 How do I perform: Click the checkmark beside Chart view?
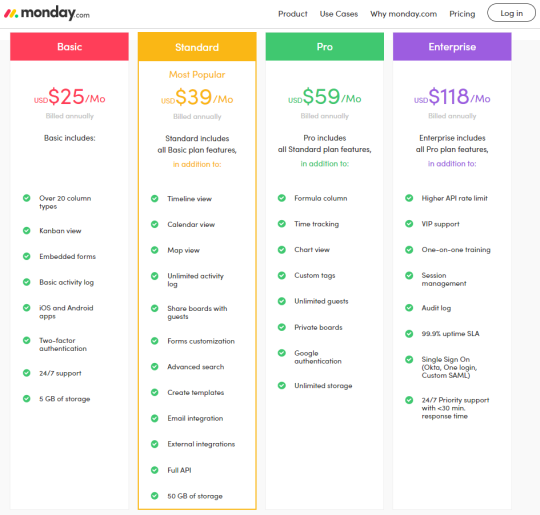282,249
